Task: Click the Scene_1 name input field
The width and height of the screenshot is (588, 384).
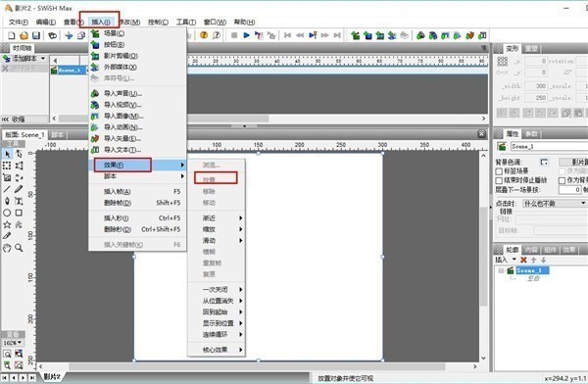Action: [x=550, y=146]
